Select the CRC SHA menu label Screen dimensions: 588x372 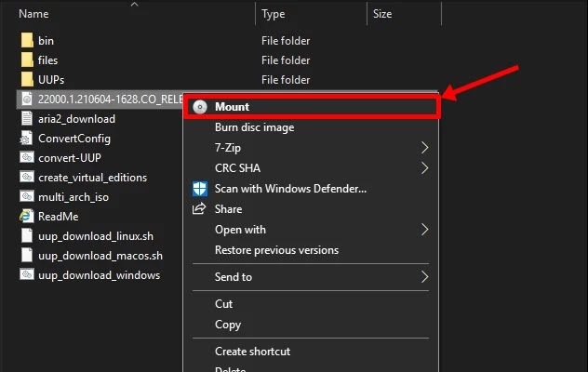[237, 168]
